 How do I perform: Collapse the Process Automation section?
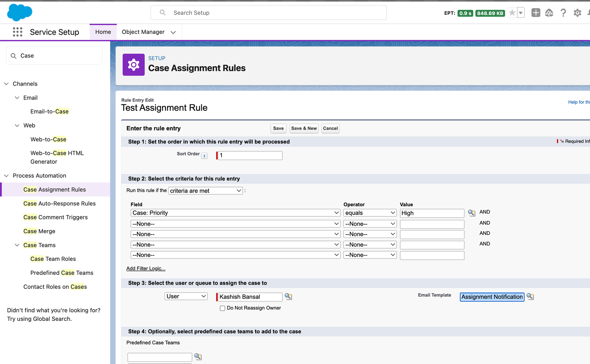6,176
